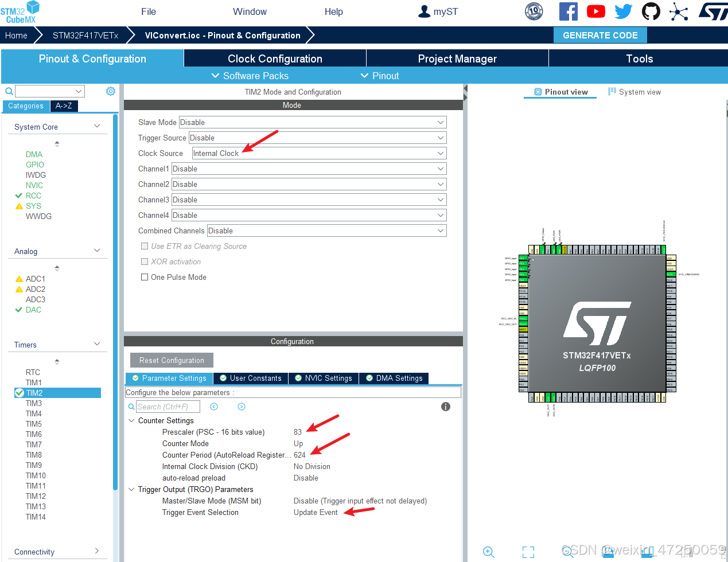Expand the Connectivity category

(x=97, y=551)
